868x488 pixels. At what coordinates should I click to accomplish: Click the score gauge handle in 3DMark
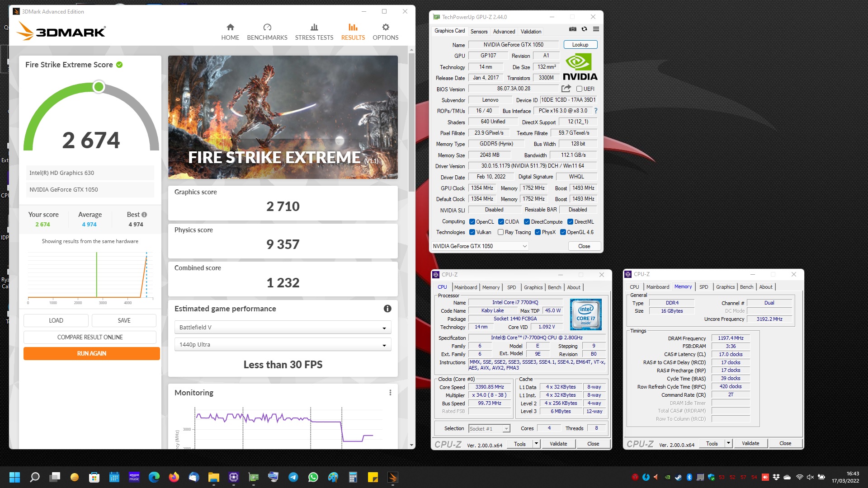click(x=99, y=87)
